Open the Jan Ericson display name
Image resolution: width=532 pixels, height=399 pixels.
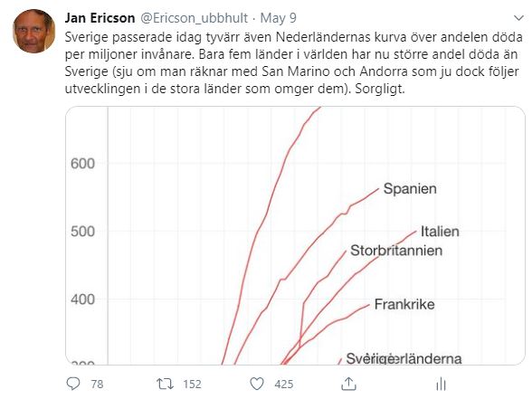100,18
